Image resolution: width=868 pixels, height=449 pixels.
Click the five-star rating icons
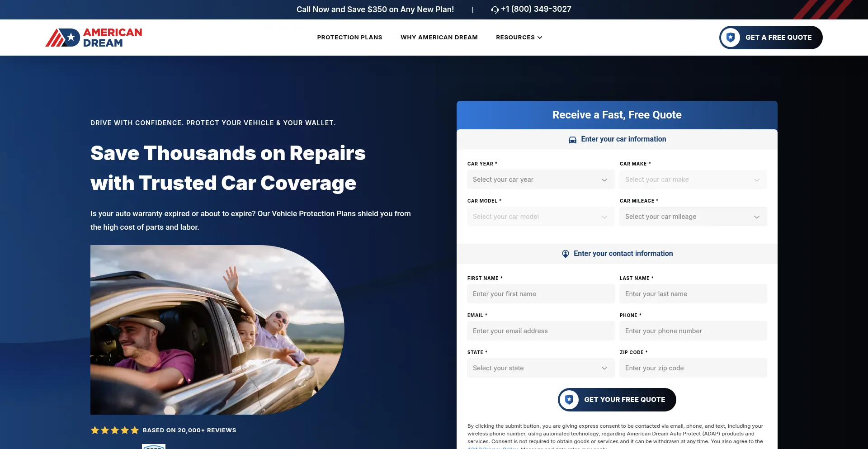(x=115, y=430)
